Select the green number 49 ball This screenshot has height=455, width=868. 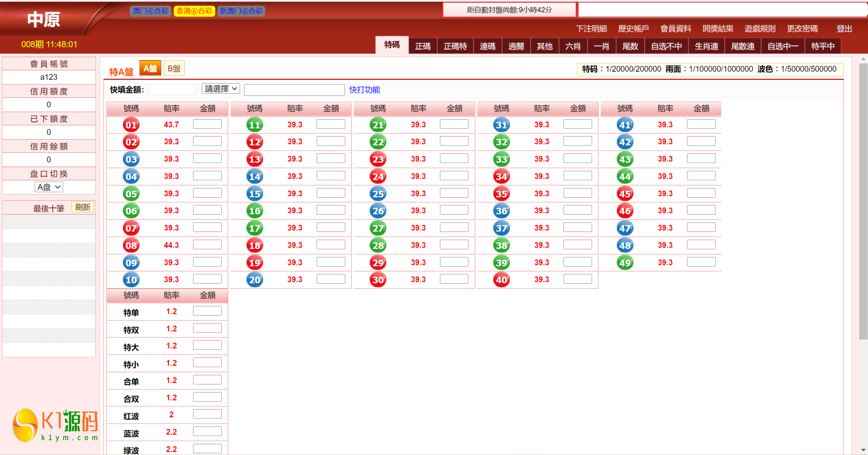coord(625,262)
